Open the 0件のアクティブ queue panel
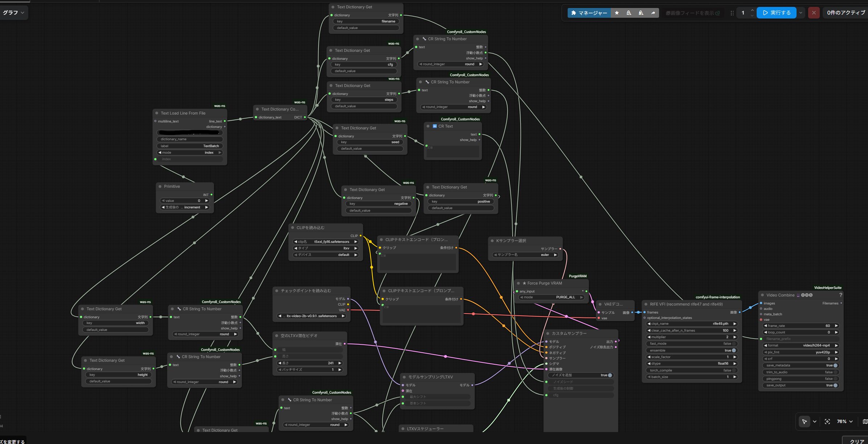The width and height of the screenshot is (868, 444). [x=845, y=13]
